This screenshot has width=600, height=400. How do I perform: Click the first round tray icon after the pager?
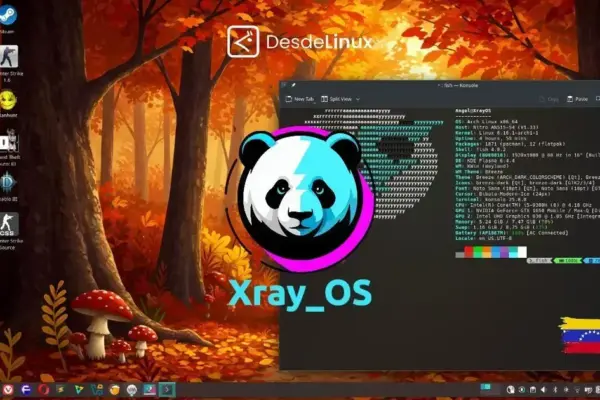tap(510, 390)
